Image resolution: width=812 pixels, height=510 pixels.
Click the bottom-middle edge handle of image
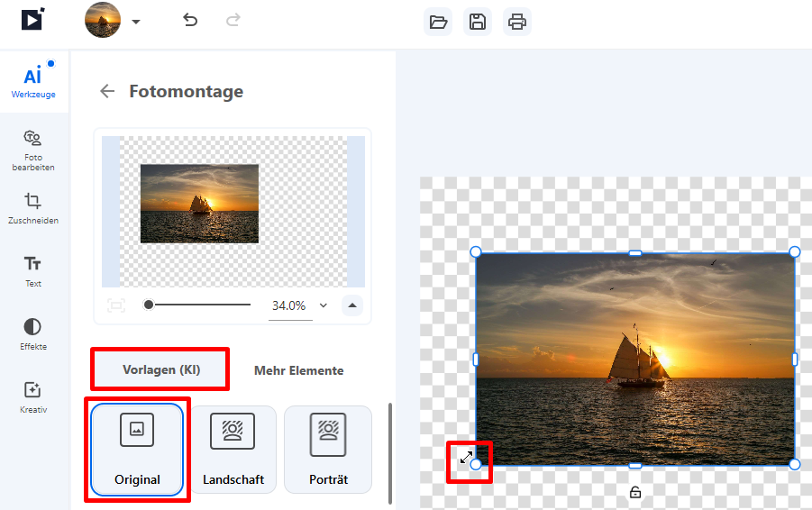(635, 466)
